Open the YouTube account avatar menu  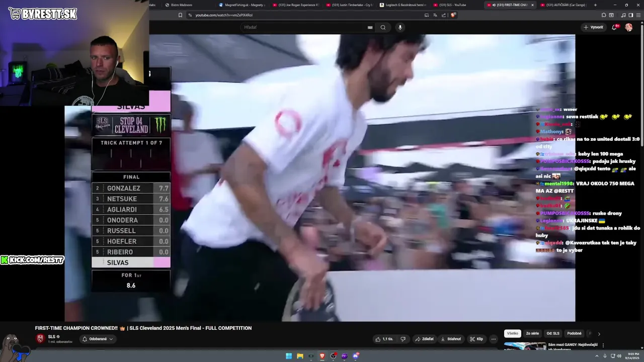[x=628, y=27]
